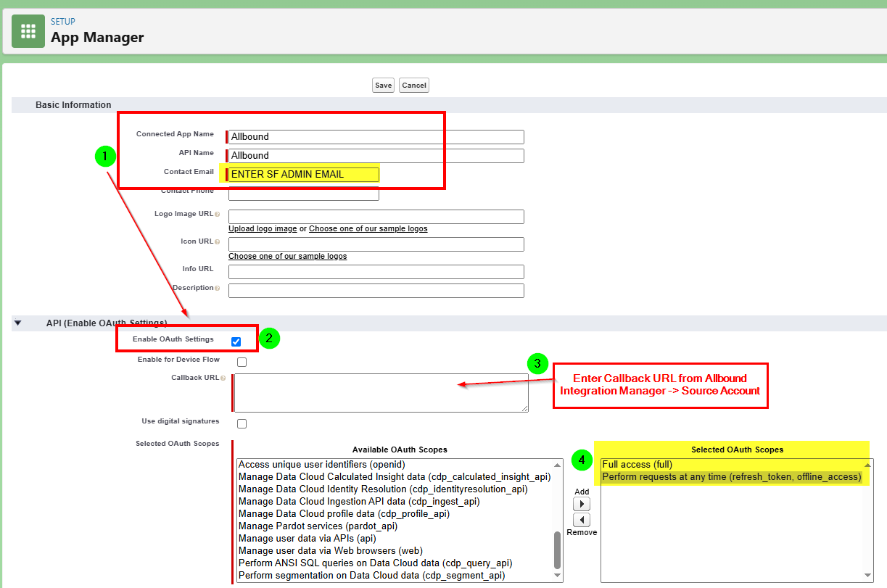Open the Upload logo image link
The image size is (887, 588).
click(263, 228)
